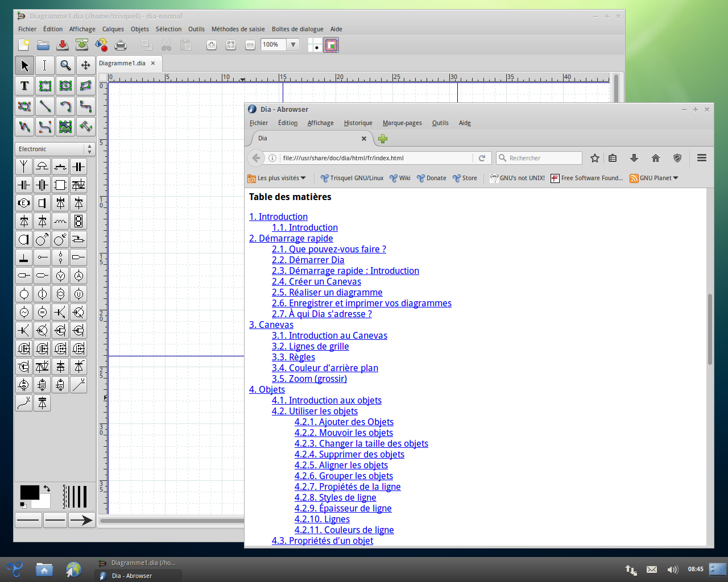Select the Box shape tool
Screen dimensions: 728x582
[45, 86]
